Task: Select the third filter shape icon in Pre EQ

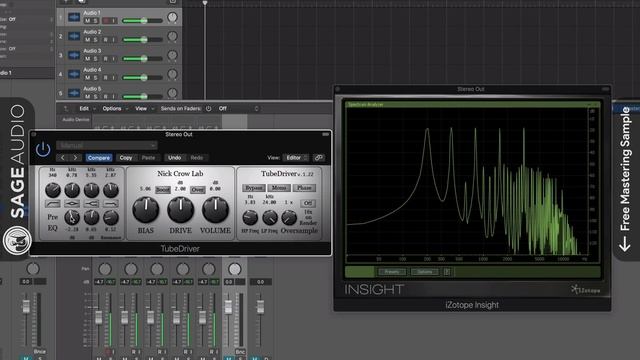Action: tap(91, 203)
